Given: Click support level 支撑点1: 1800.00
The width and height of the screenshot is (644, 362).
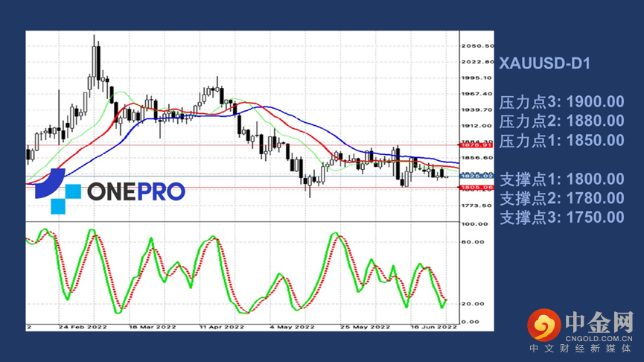Looking at the screenshot, I should (561, 179).
